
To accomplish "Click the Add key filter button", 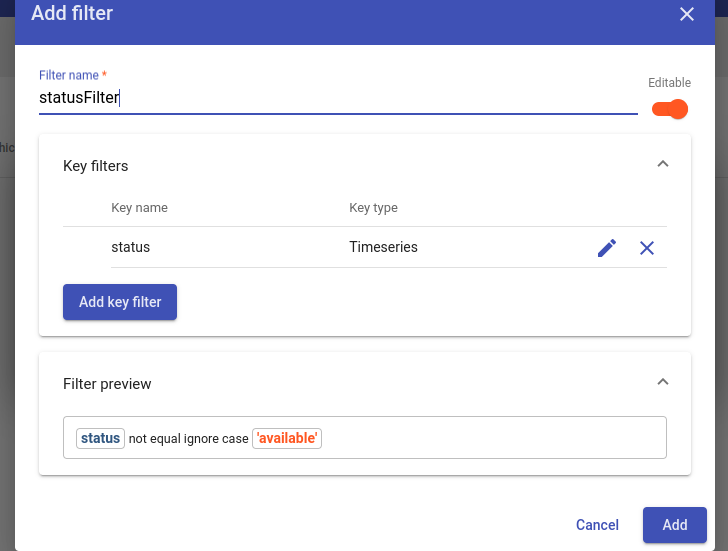I will (120, 302).
